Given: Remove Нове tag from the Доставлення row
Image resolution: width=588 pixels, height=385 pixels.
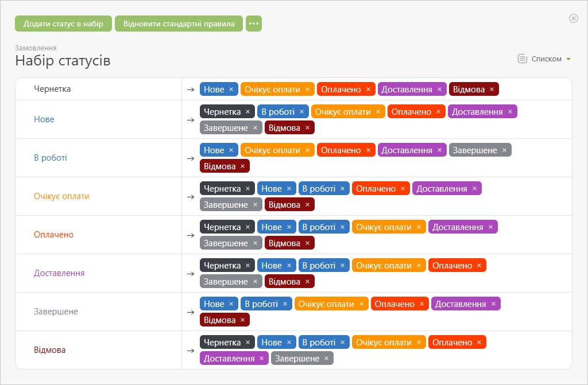Looking at the screenshot, I should coord(289,266).
